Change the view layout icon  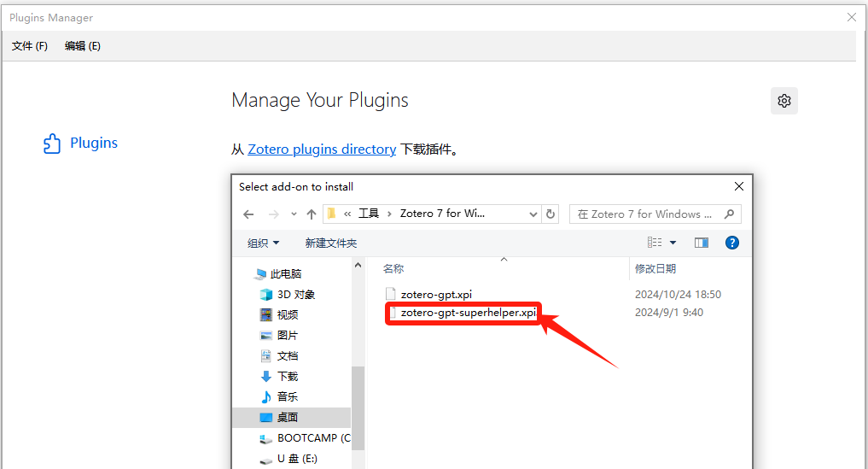[655, 243]
